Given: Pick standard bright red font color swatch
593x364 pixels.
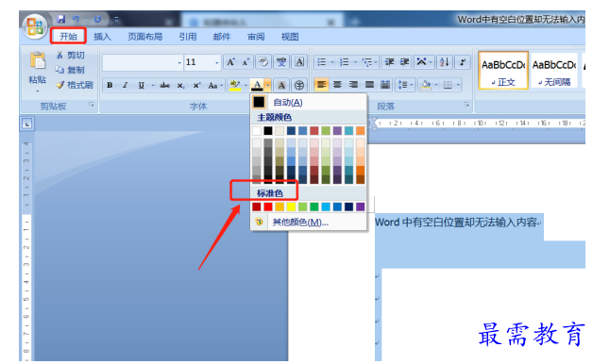Looking at the screenshot, I should (268, 207).
